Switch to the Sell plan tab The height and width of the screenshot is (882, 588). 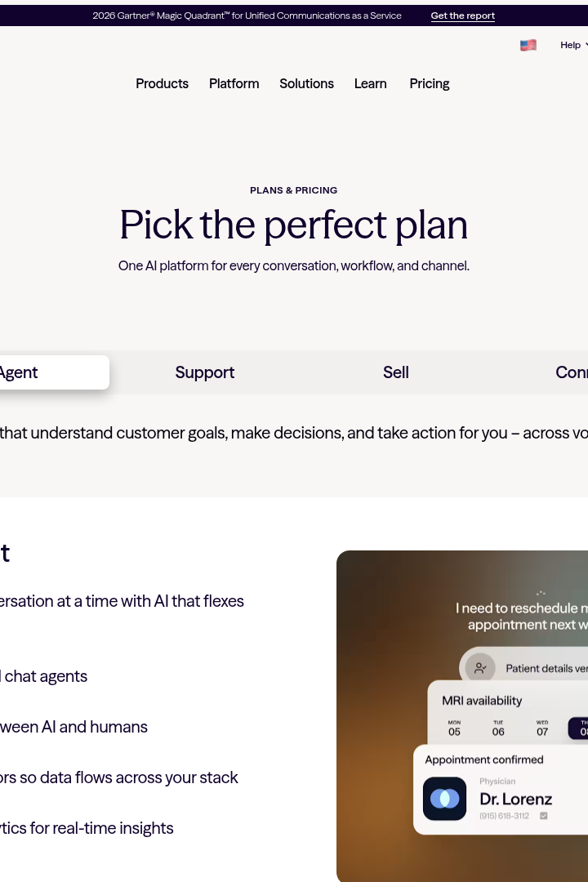(x=396, y=372)
